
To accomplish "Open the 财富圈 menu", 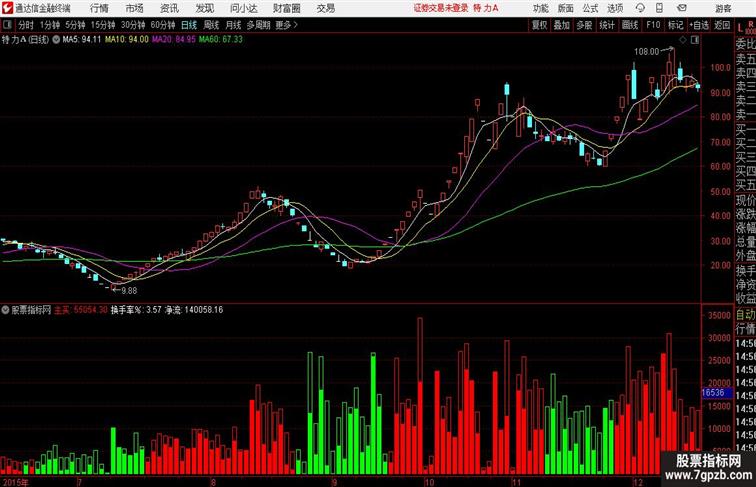I will tap(286, 8).
